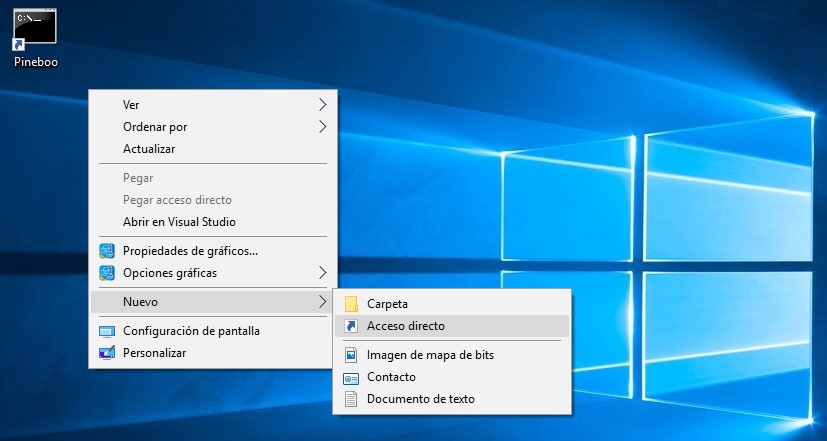Select Abrir en Visual Studio

pos(213,222)
